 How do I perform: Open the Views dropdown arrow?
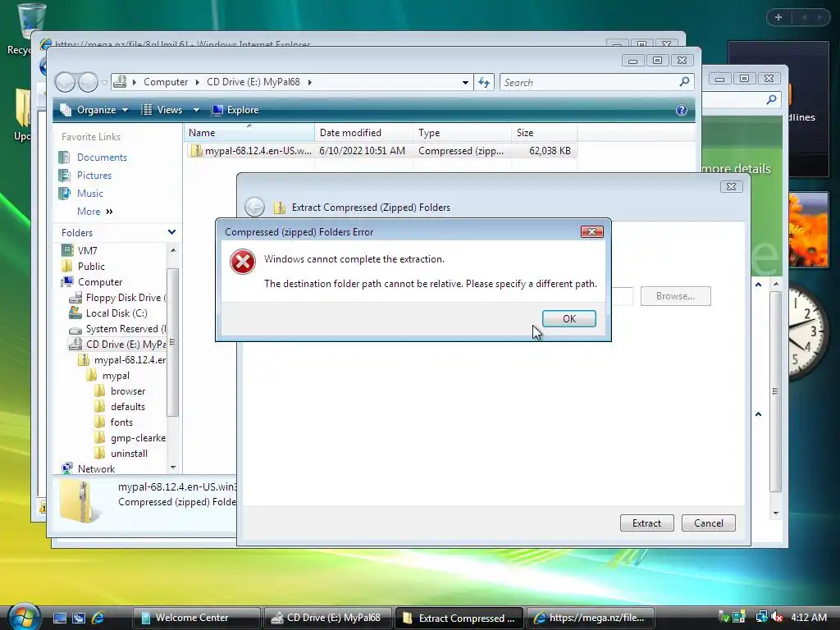tap(196, 110)
